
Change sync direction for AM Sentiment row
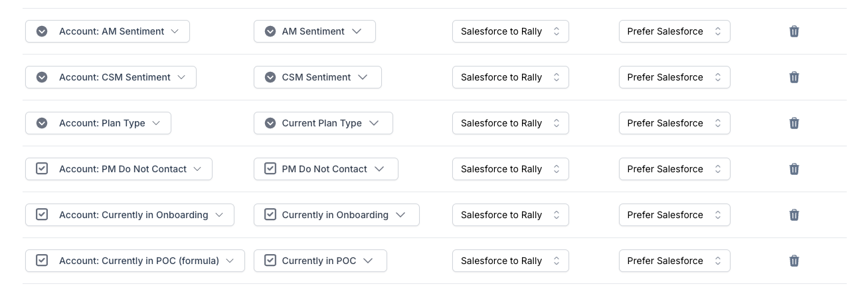coord(510,31)
